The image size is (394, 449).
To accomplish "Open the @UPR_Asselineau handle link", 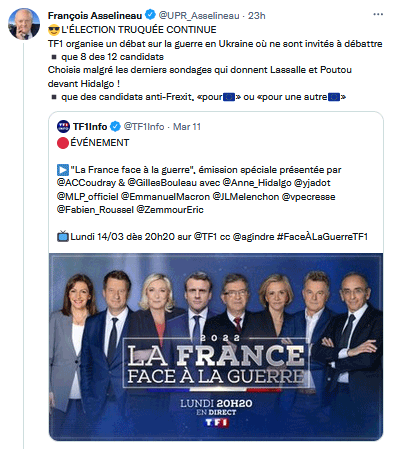I will (199, 16).
